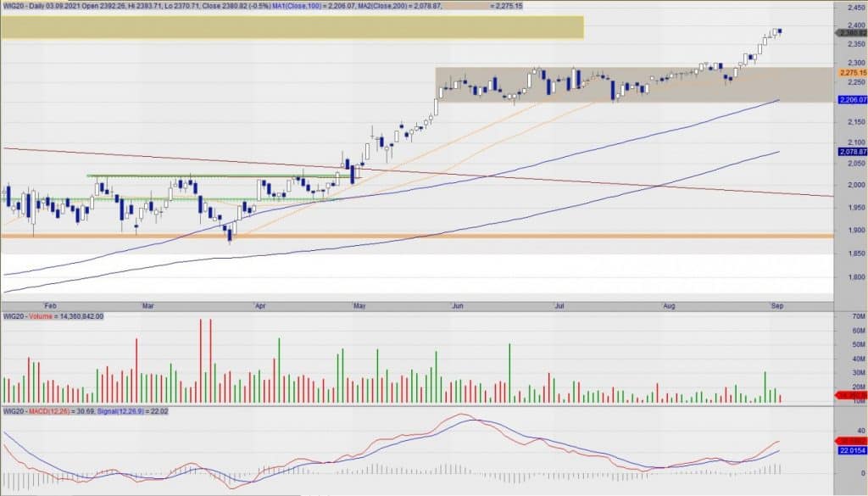Select the yellow resistance zone at top
This screenshot has width=868, height=496.
coord(292,27)
